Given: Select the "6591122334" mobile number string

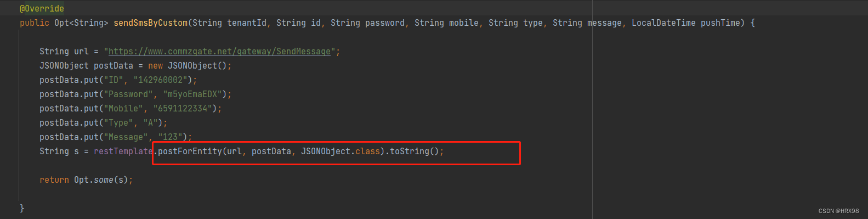Looking at the screenshot, I should point(182,109).
